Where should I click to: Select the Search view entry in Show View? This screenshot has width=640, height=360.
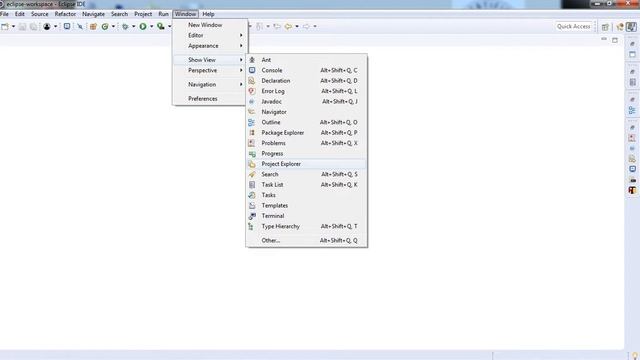[306, 174]
